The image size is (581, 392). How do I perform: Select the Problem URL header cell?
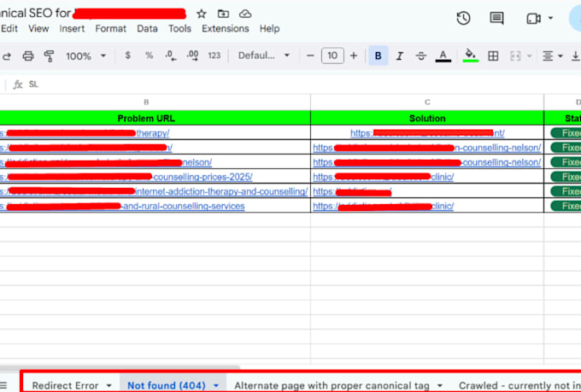click(x=146, y=118)
